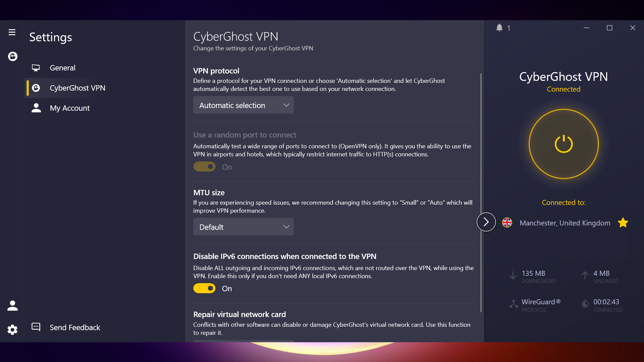644x362 pixels.
Task: Click the MTU size heading
Action: point(209,193)
